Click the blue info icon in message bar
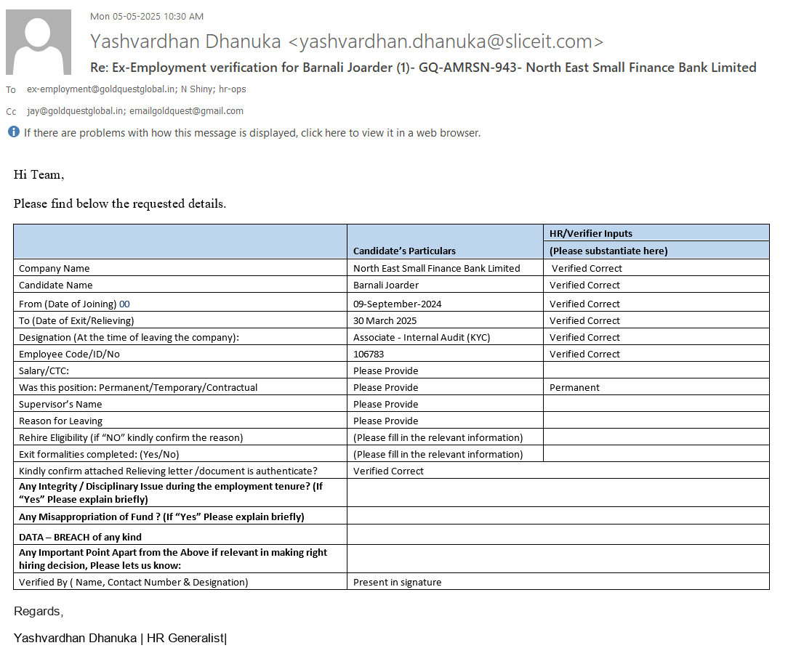The height and width of the screenshot is (648, 812). pos(14,132)
